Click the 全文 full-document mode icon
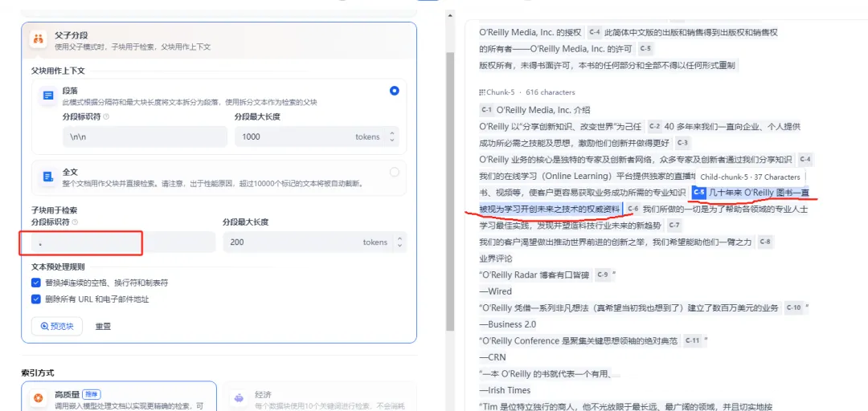868x411 pixels. coord(49,177)
